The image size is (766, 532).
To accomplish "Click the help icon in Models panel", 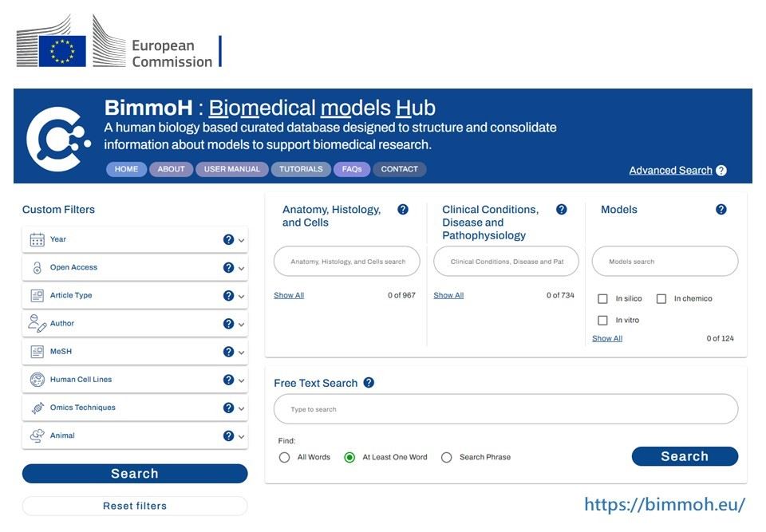I will 721,210.
